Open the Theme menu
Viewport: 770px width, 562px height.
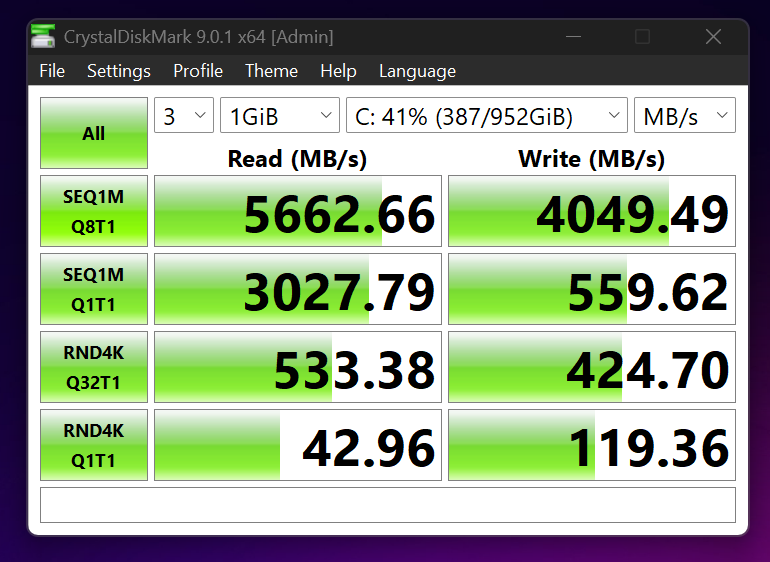pos(271,71)
